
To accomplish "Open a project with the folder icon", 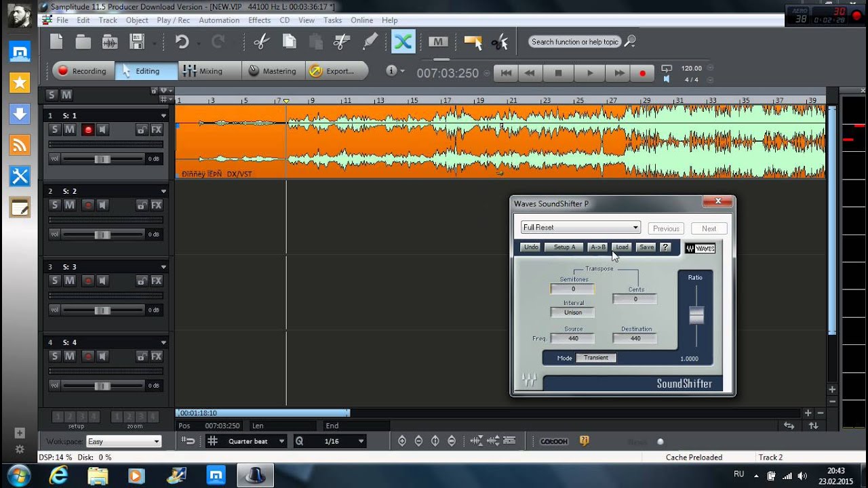I will tap(83, 42).
